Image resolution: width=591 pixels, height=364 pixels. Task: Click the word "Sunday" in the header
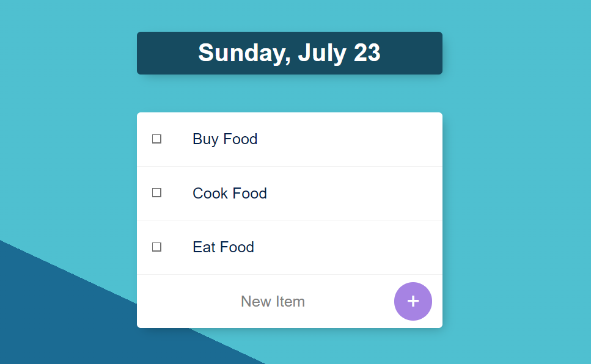point(242,53)
